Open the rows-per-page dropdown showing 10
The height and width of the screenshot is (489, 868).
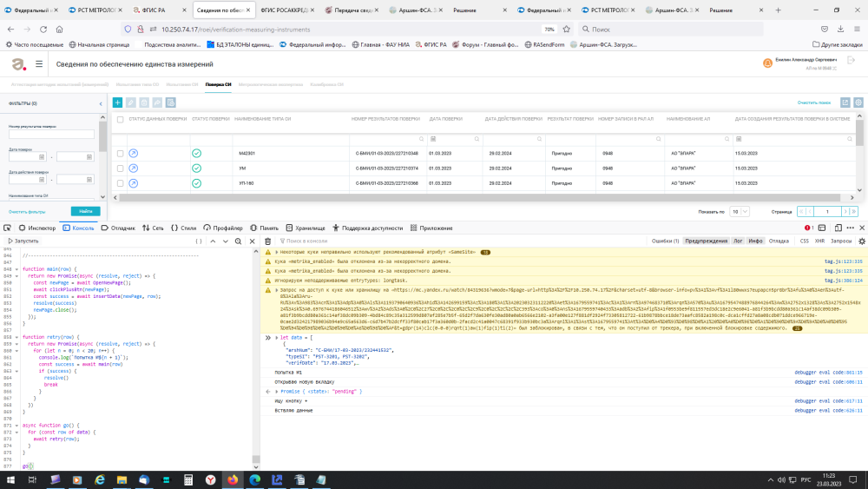739,211
